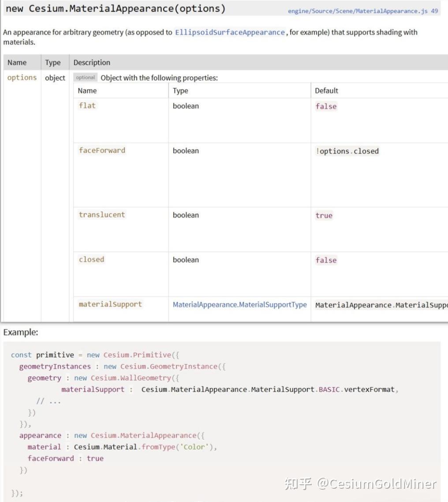
Task: Open the MaterialAppearance.js source file link
Action: click(363, 11)
